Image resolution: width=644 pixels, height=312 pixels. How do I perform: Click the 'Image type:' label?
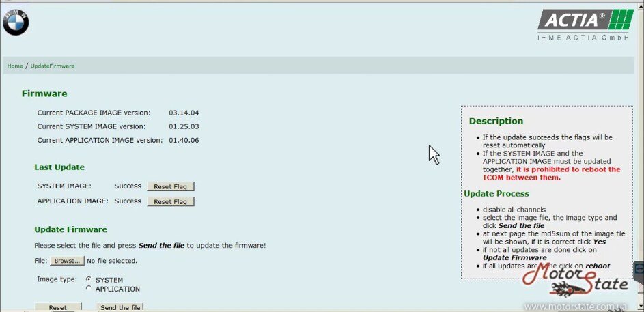(57, 279)
